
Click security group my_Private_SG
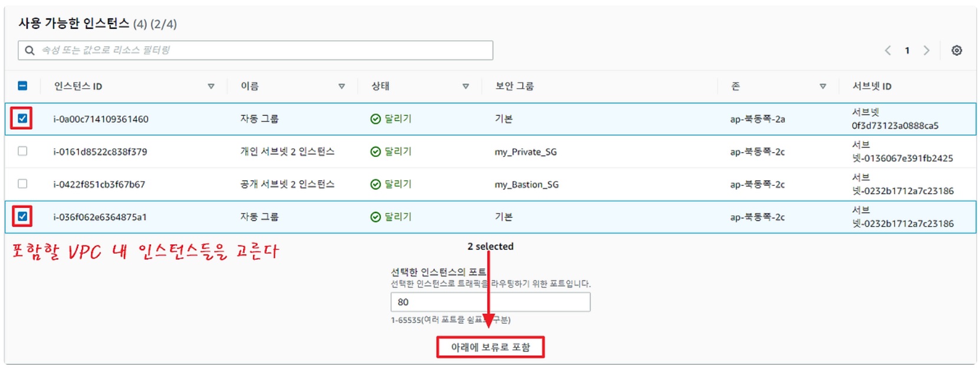(526, 152)
